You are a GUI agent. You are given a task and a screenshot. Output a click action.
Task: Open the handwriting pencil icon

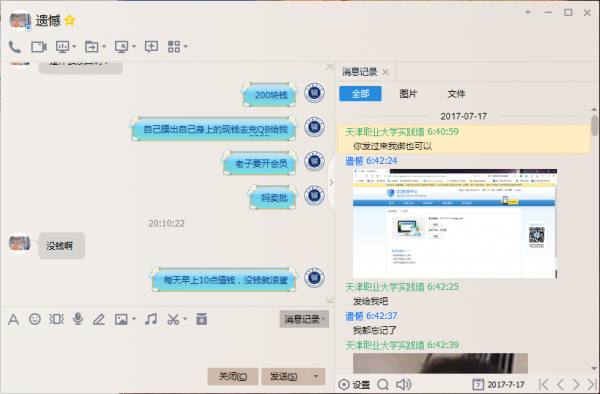pos(99,319)
